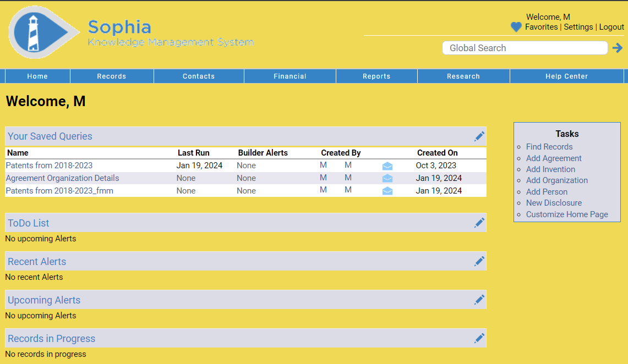Image resolution: width=628 pixels, height=364 pixels.
Task: Open the Records menu
Action: coord(112,76)
